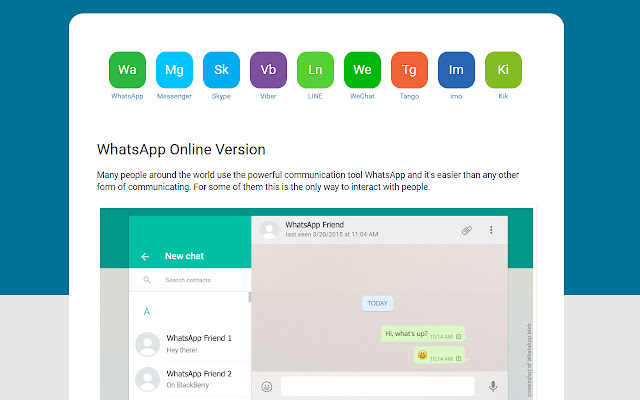This screenshot has width=640, height=400.
Task: Open the emoji picker smiley icon
Action: (x=267, y=386)
